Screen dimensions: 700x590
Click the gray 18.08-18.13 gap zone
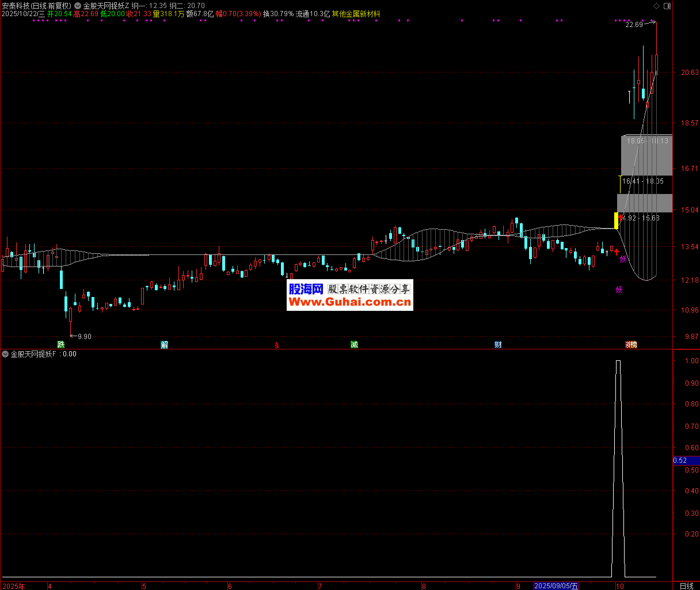tap(646, 155)
